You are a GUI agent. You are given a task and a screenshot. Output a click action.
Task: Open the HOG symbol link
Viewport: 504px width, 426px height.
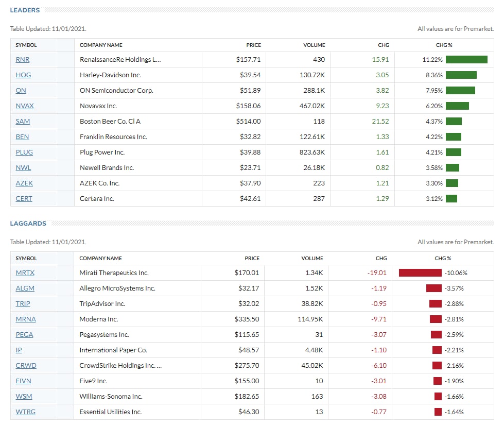pos(24,75)
